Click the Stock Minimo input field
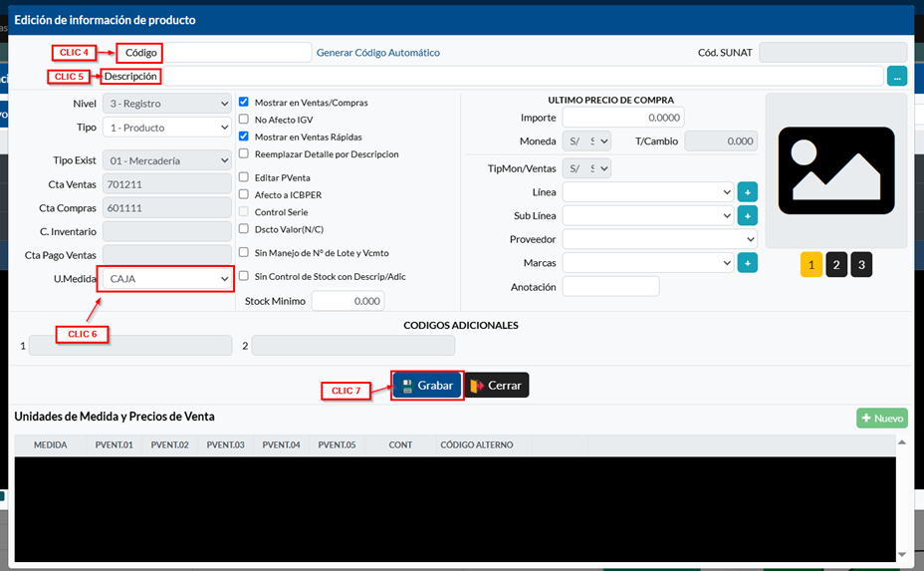The height and width of the screenshot is (571, 924). click(x=347, y=301)
